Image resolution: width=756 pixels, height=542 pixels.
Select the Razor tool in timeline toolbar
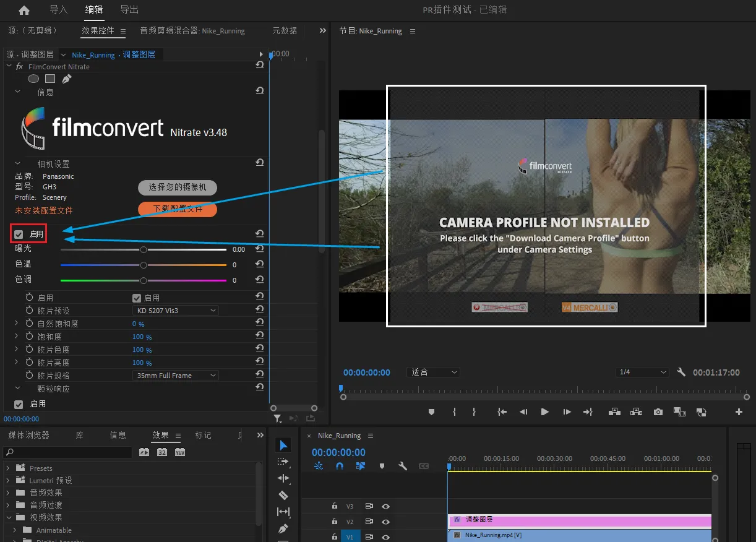click(x=283, y=495)
